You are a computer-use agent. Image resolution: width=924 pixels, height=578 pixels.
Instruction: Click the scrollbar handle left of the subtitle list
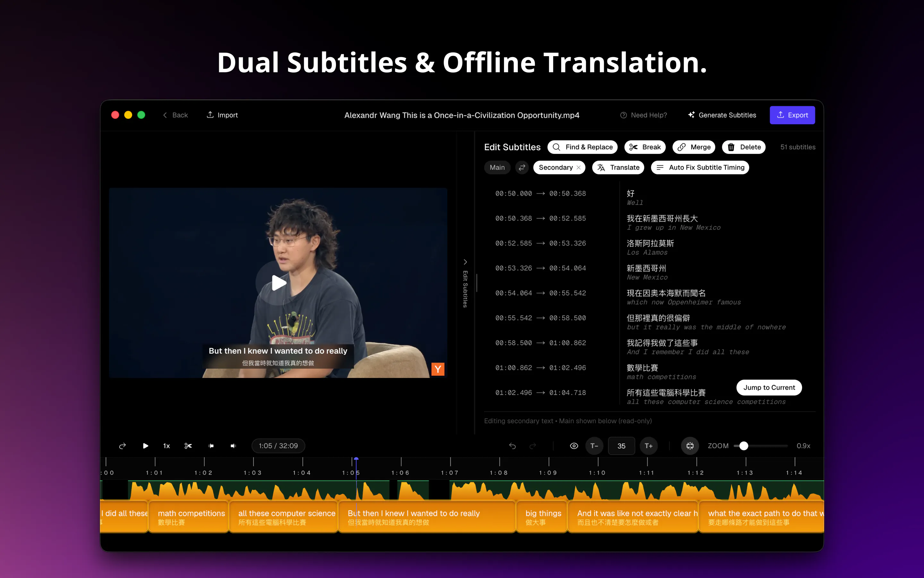pyautogui.click(x=476, y=283)
